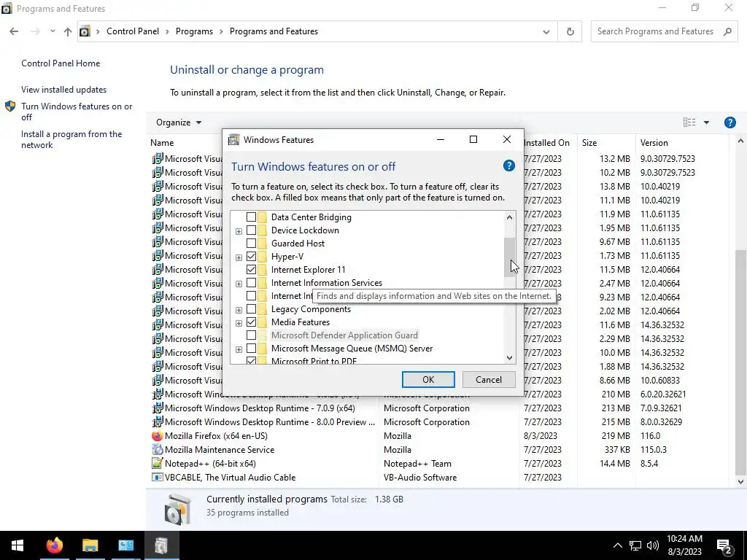Open the recent locations dropdown arrow
The height and width of the screenshot is (560, 747).
point(52,31)
